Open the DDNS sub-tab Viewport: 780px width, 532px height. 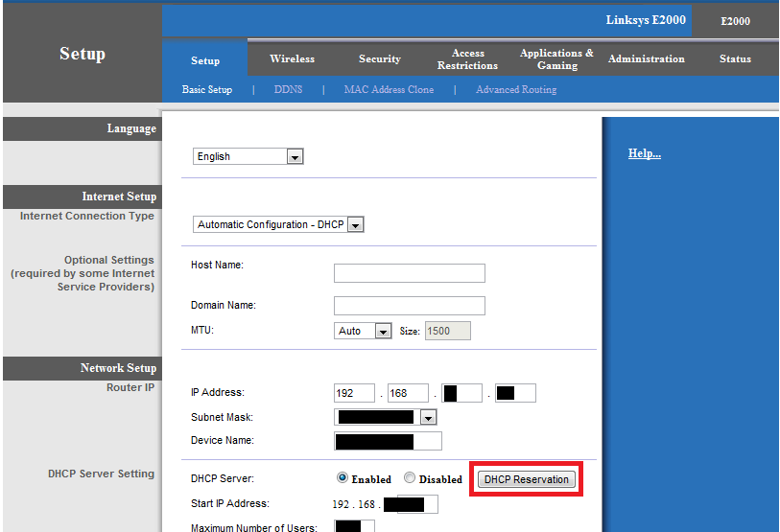288,89
